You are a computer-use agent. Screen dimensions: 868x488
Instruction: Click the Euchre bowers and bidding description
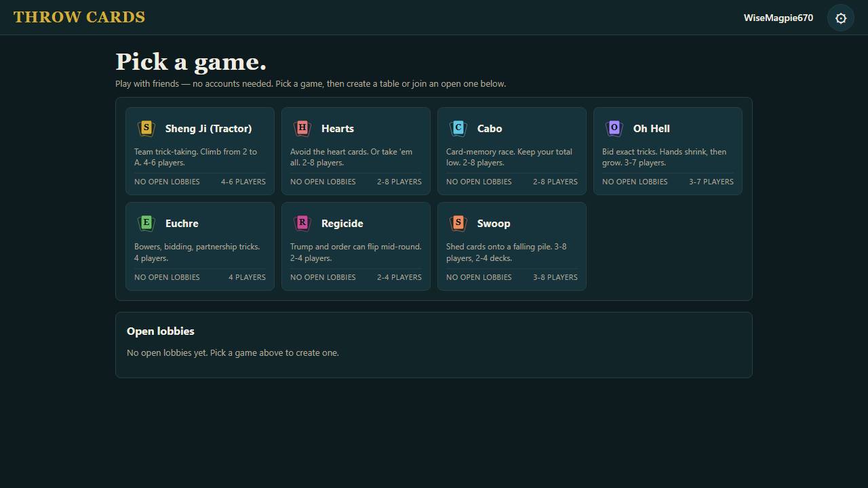click(x=197, y=252)
